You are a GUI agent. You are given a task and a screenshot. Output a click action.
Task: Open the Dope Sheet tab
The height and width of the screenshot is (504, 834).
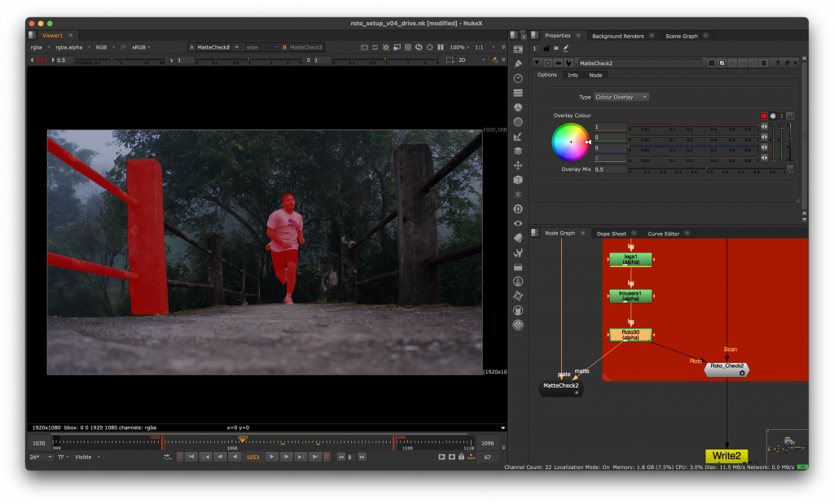click(612, 234)
